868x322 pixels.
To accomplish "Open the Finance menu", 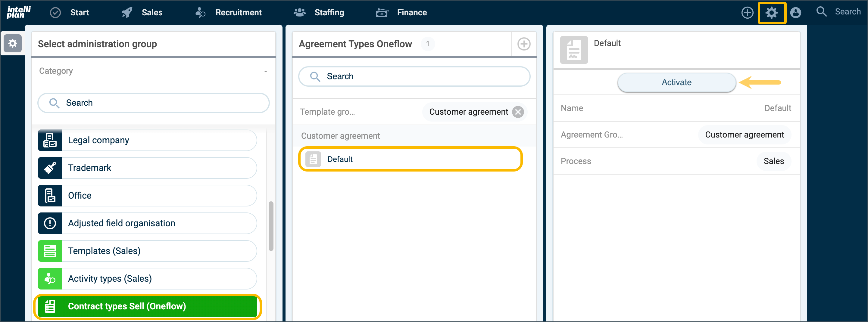I will click(412, 12).
